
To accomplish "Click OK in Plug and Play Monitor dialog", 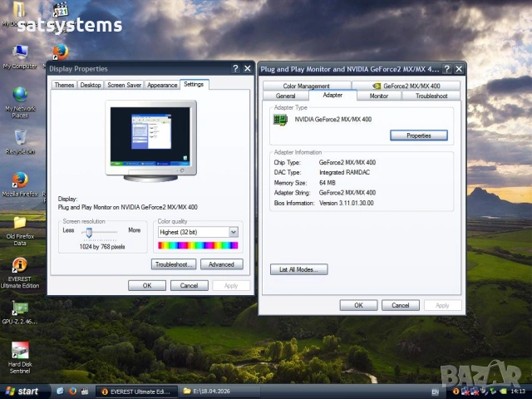I will (358, 305).
